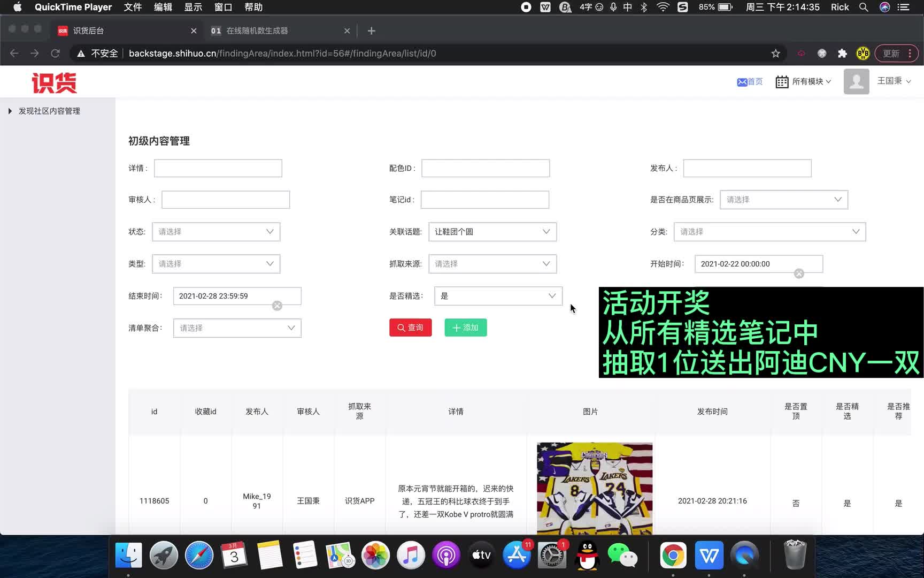The width and height of the screenshot is (924, 578).
Task: Open the 关联话题 dropdown showing 让鞋团个圆
Action: pos(492,232)
